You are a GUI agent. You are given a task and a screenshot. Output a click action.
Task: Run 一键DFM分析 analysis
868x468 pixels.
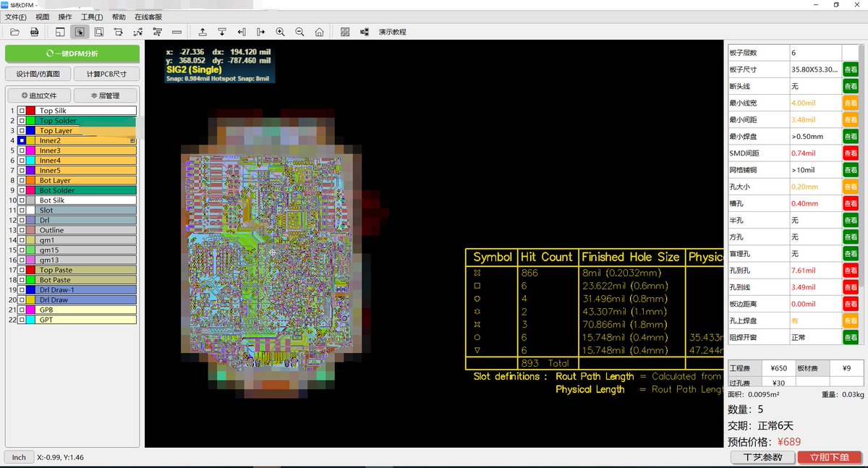(x=72, y=54)
